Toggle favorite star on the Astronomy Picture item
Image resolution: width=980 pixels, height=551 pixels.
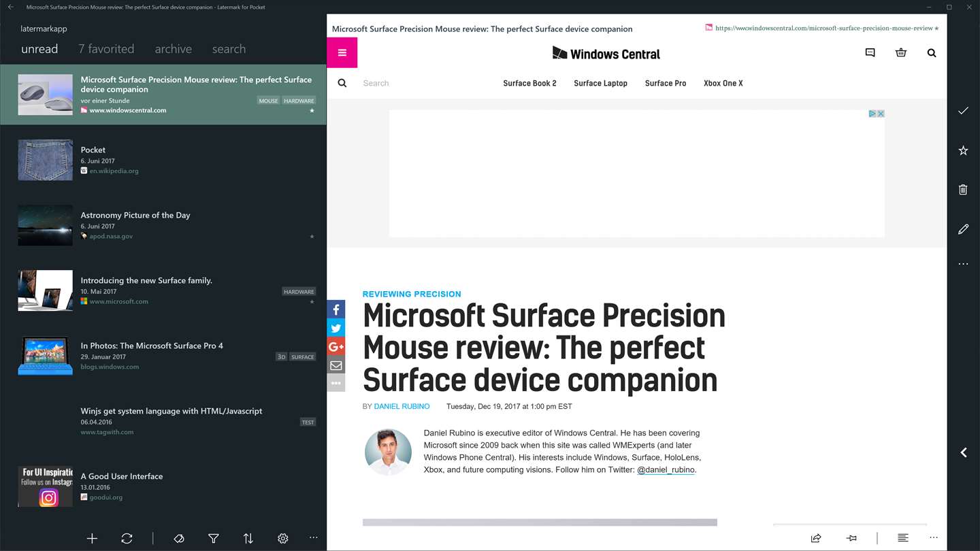tap(312, 237)
